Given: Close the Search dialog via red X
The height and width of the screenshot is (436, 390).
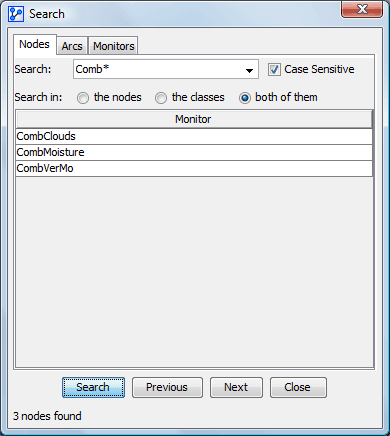Looking at the screenshot, I should 362,9.
